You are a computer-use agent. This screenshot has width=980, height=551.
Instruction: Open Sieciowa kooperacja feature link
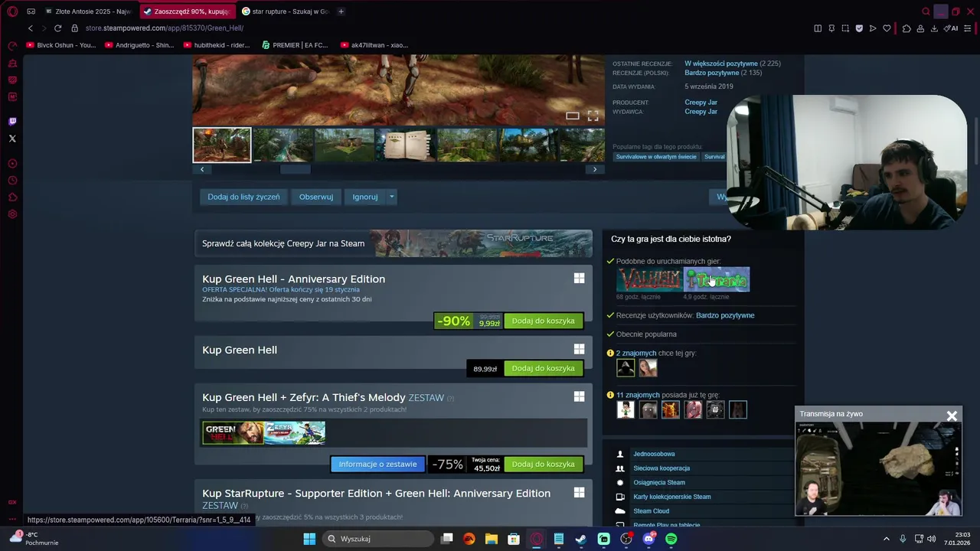coord(661,468)
